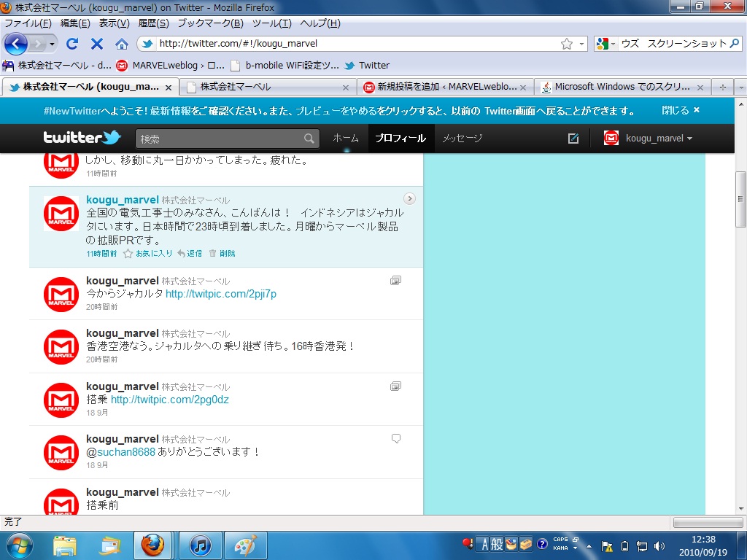Open Paint from the taskbar
The height and width of the screenshot is (560, 747).
(246, 545)
